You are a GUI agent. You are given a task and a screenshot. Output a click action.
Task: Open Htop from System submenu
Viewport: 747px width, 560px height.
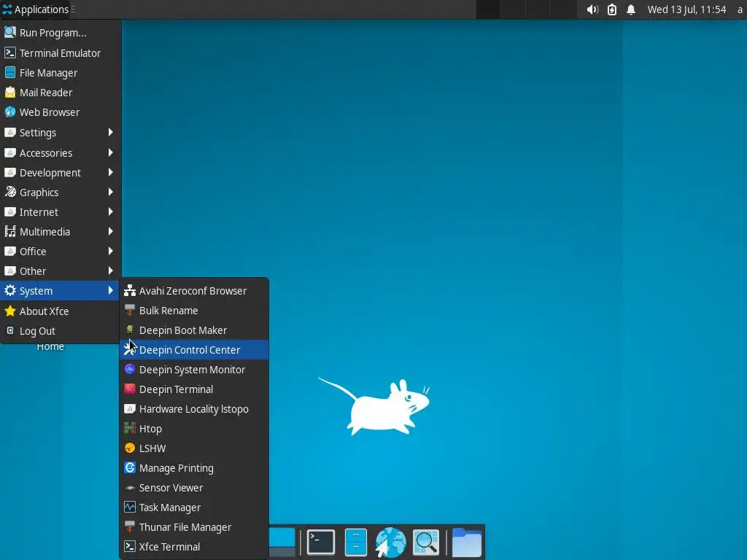[x=194, y=429]
